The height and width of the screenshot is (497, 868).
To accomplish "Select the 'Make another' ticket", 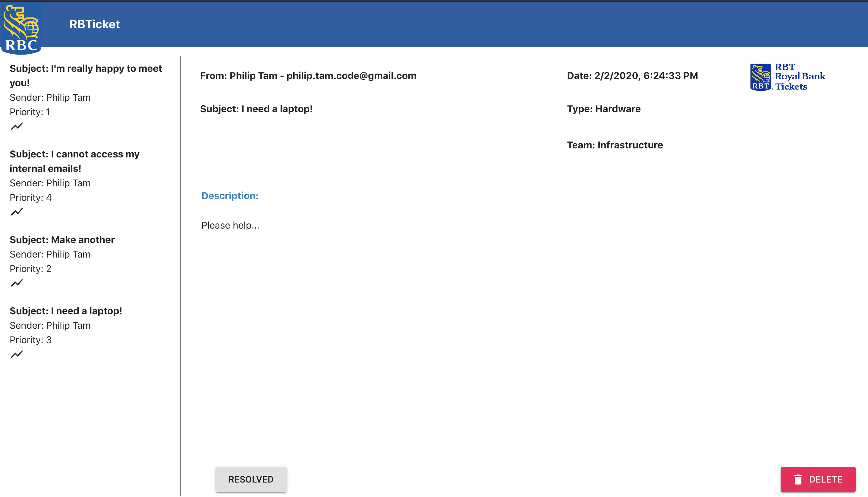I will 62,240.
